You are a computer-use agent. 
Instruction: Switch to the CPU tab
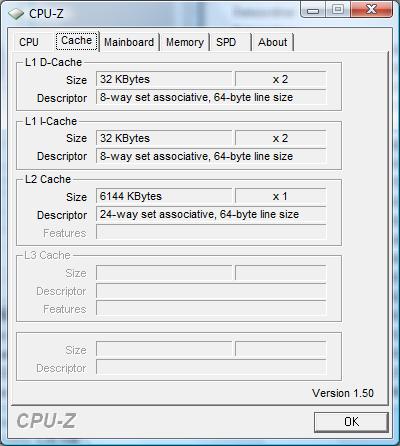29,42
